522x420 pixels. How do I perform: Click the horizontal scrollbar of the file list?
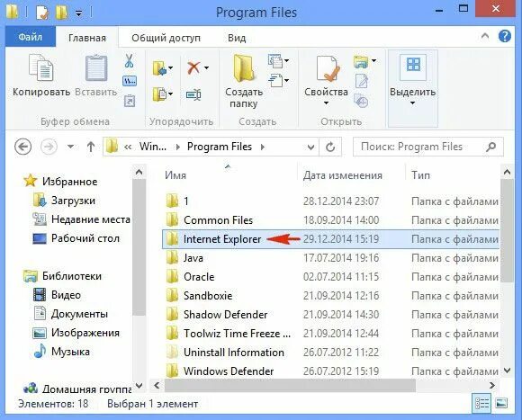[290, 386]
